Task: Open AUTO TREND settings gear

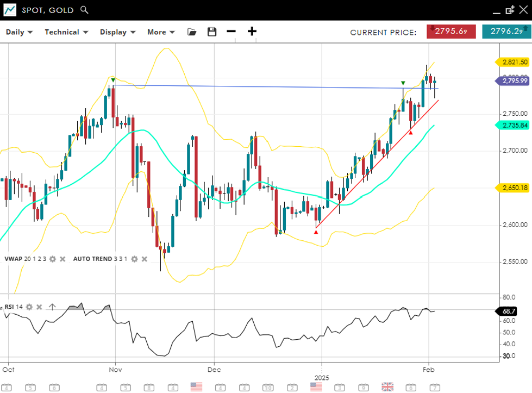Action: [134, 259]
